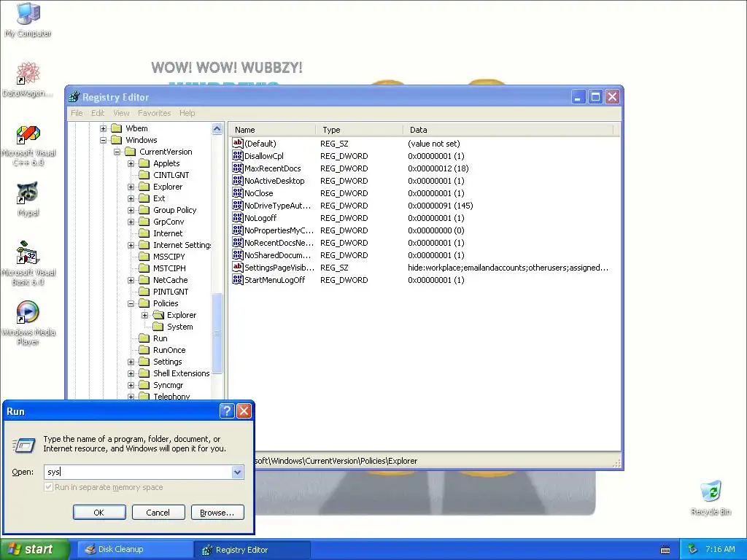Select the (Default) string value icon
The height and width of the screenshot is (560, 747).
pos(237,143)
